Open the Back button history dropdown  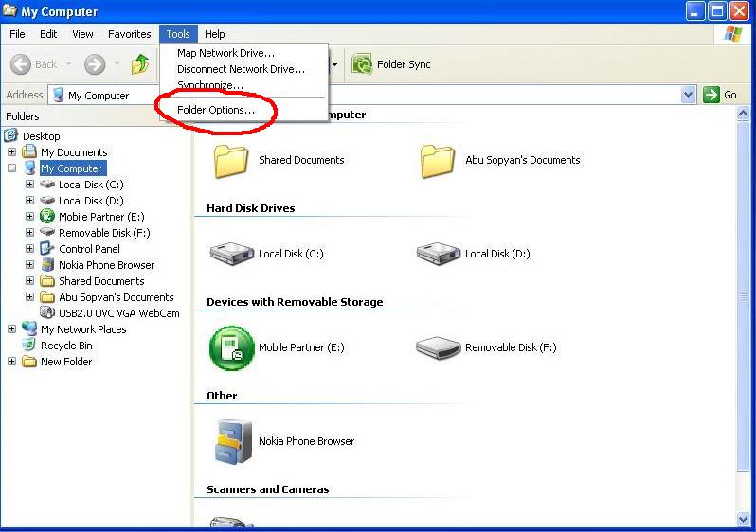click(69, 64)
